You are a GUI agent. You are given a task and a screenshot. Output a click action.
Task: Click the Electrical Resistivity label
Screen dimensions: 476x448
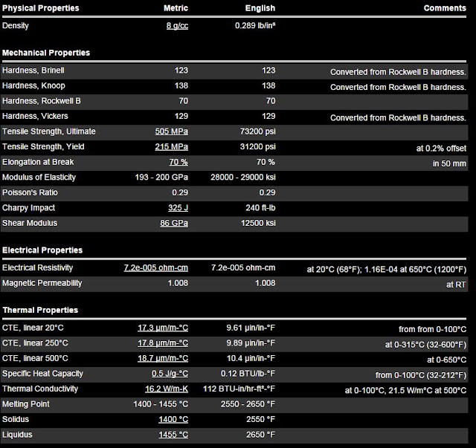click(x=38, y=267)
